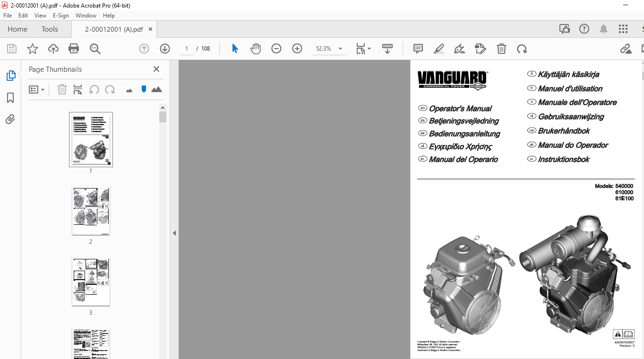Close the Page Thumbnails panel

coord(156,69)
